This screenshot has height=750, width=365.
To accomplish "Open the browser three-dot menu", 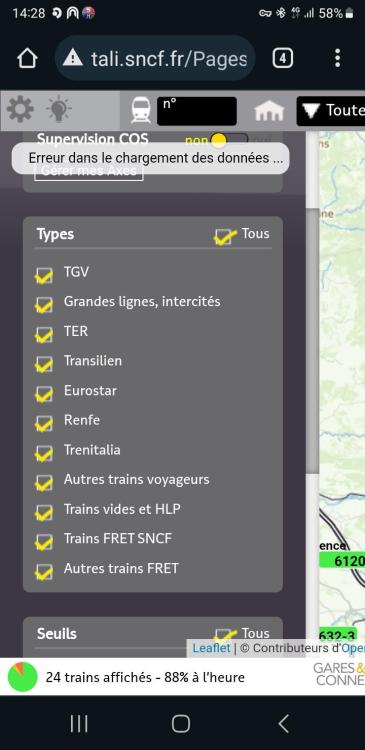I will pyautogui.click(x=338, y=58).
